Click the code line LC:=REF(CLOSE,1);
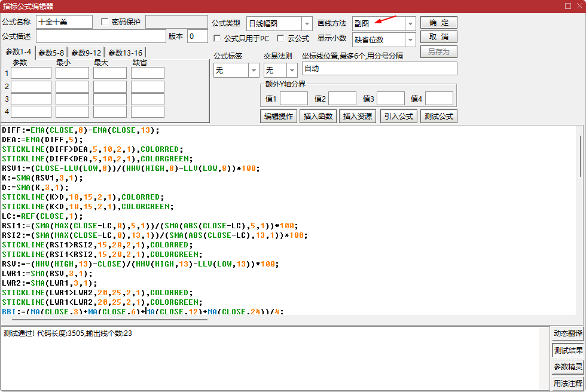 tap(42, 216)
